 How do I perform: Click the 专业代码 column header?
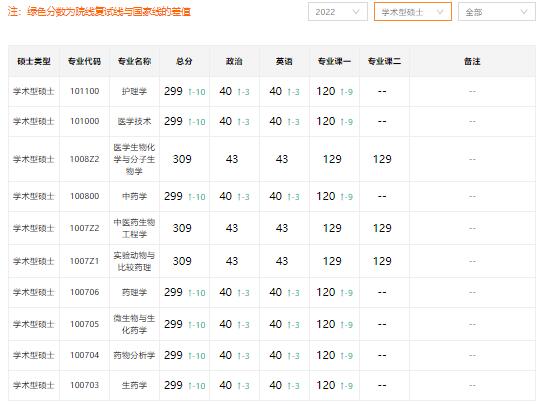click(x=84, y=61)
